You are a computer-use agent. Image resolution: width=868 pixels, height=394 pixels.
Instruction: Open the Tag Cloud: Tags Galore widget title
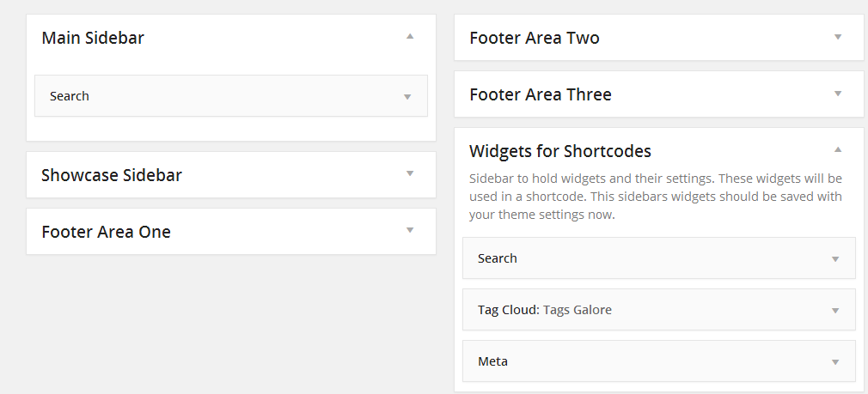click(x=545, y=310)
